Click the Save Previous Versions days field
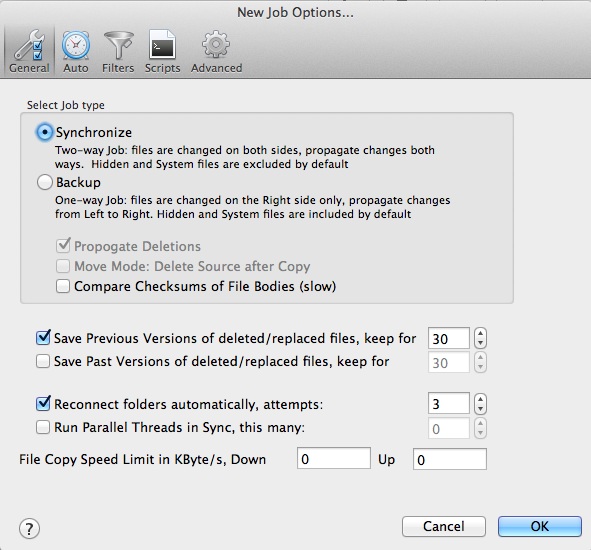Screen dimensions: 591x550 pyautogui.click(x=449, y=338)
